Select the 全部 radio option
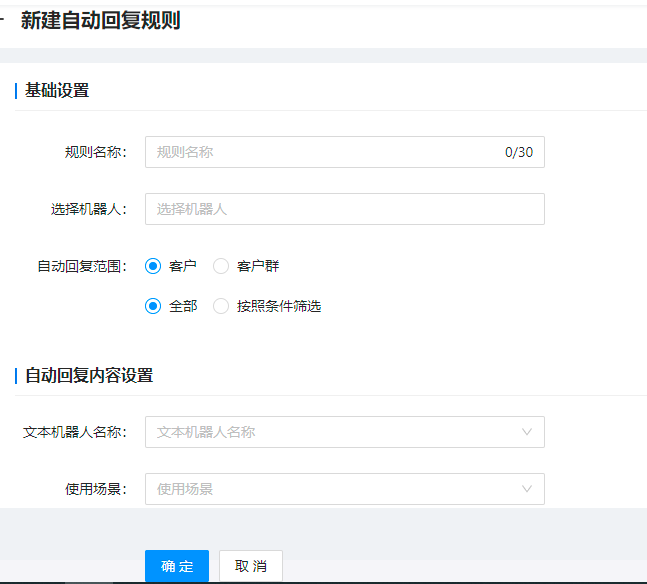Viewport: 647px width, 584px height. point(171,306)
